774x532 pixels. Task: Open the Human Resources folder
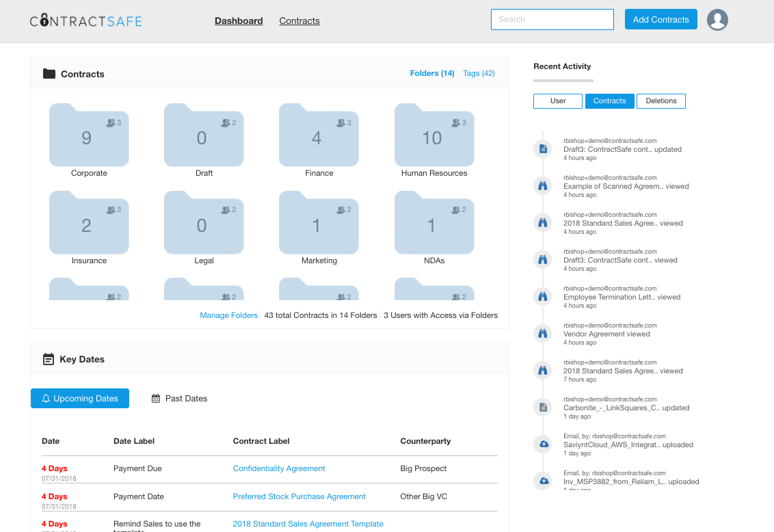(x=434, y=135)
